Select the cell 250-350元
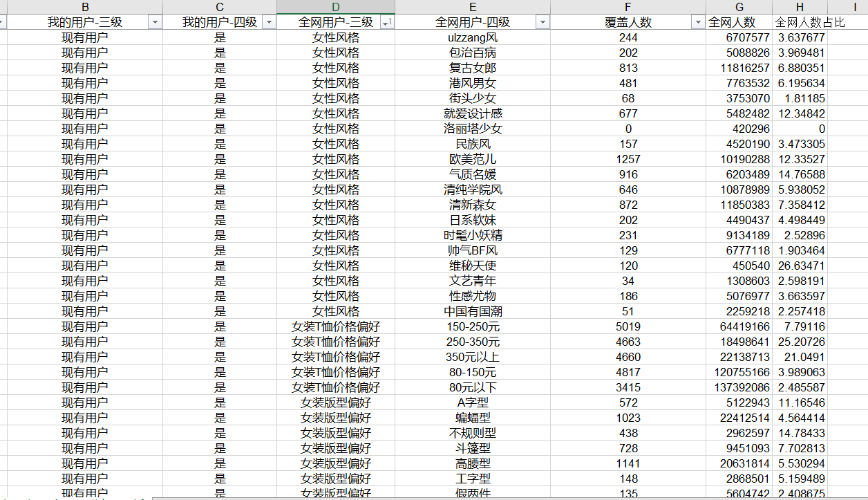 pyautogui.click(x=473, y=342)
